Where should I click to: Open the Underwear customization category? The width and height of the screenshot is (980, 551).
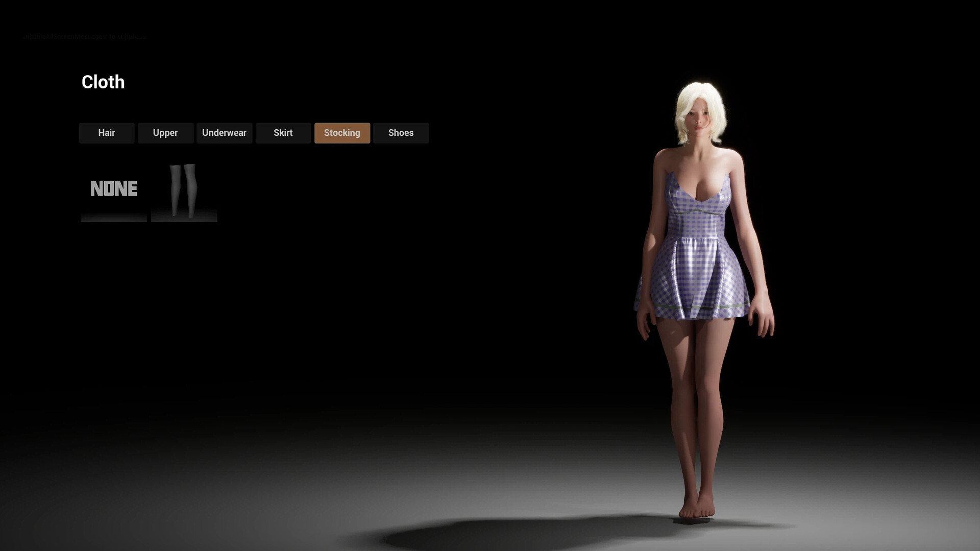tap(225, 133)
